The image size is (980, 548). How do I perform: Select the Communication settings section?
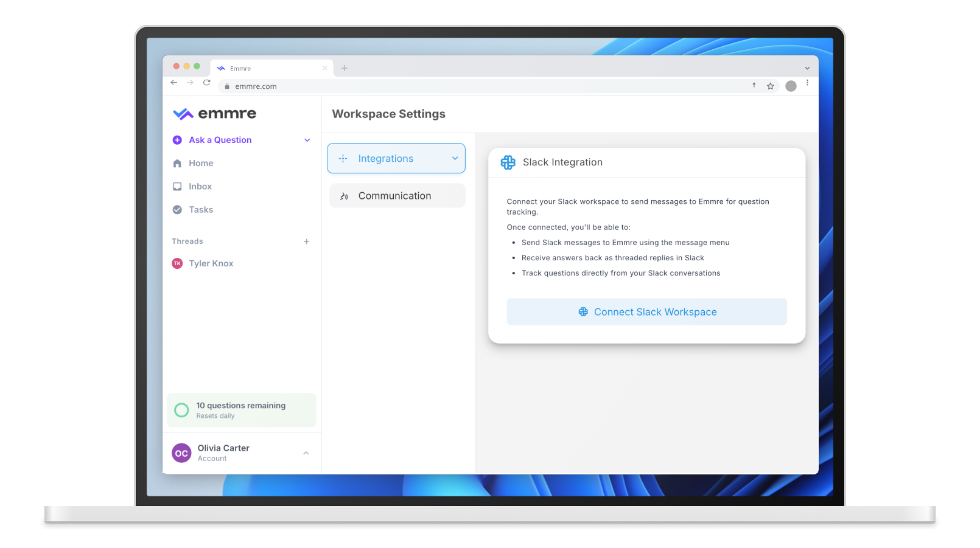(397, 196)
